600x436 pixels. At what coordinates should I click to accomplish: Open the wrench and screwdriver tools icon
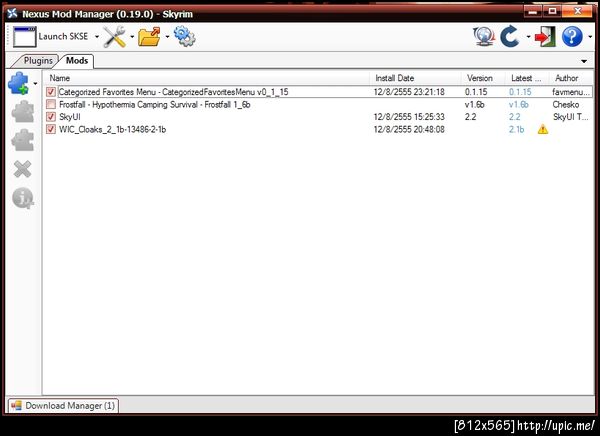[x=115, y=37]
